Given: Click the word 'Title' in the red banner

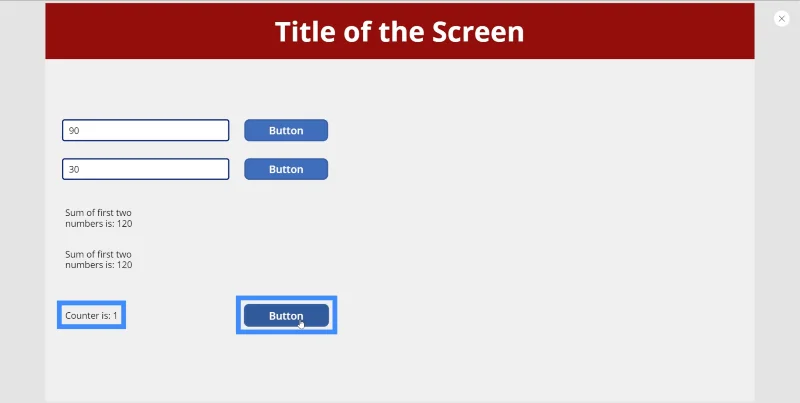Looking at the screenshot, I should pyautogui.click(x=306, y=32).
